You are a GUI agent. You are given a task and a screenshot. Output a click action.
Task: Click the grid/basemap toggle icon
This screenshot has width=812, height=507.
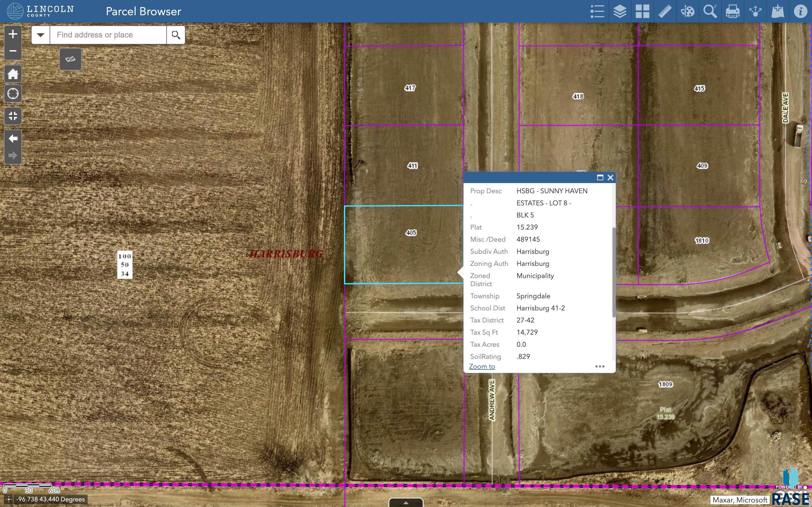coord(643,10)
